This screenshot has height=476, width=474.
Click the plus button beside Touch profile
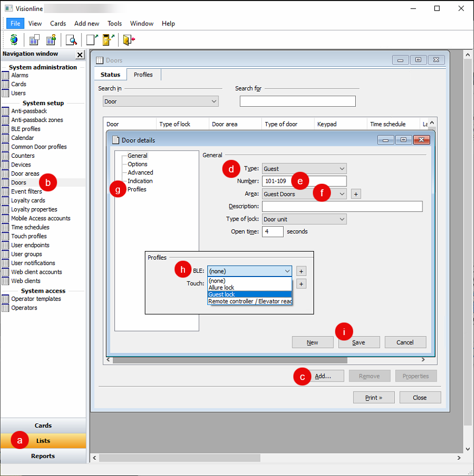[302, 284]
